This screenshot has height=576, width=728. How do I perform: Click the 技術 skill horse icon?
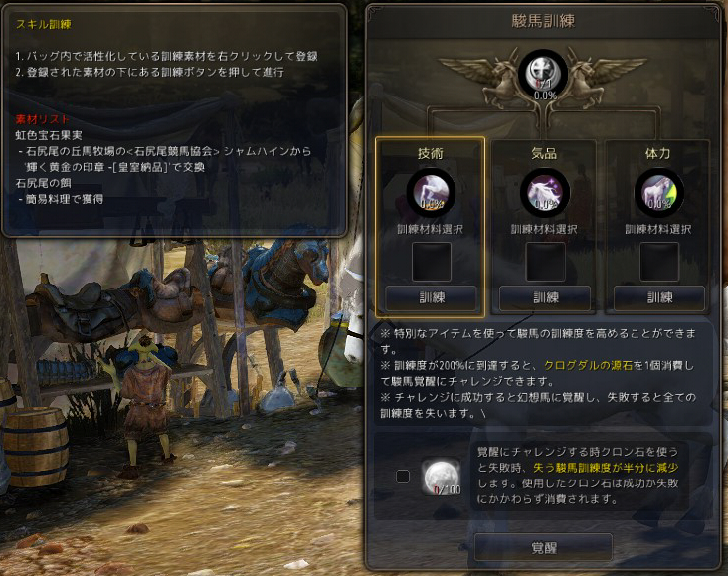[x=431, y=193]
